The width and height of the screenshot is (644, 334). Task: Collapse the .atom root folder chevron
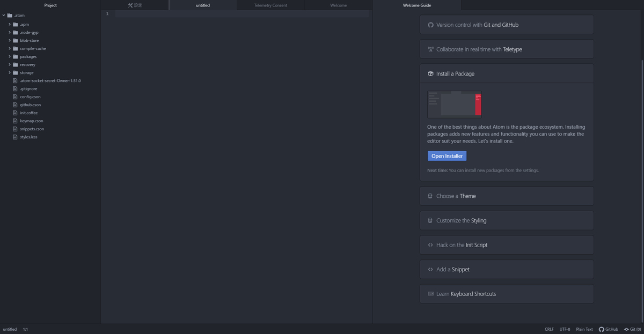click(x=4, y=16)
